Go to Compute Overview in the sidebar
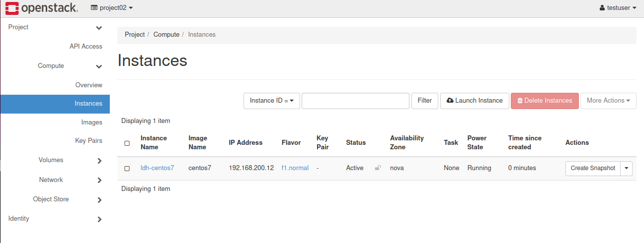644x243 pixels. tap(89, 85)
